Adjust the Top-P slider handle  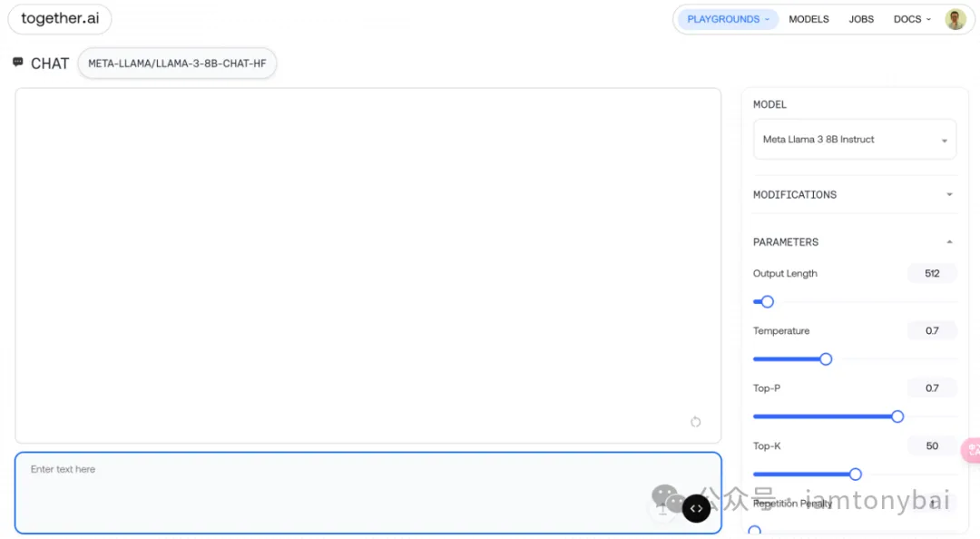(897, 416)
